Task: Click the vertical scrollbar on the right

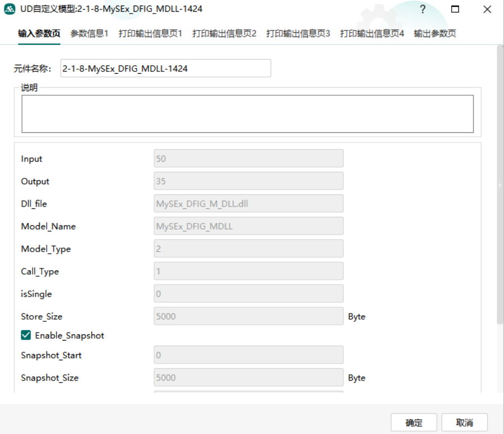Action: click(x=499, y=186)
